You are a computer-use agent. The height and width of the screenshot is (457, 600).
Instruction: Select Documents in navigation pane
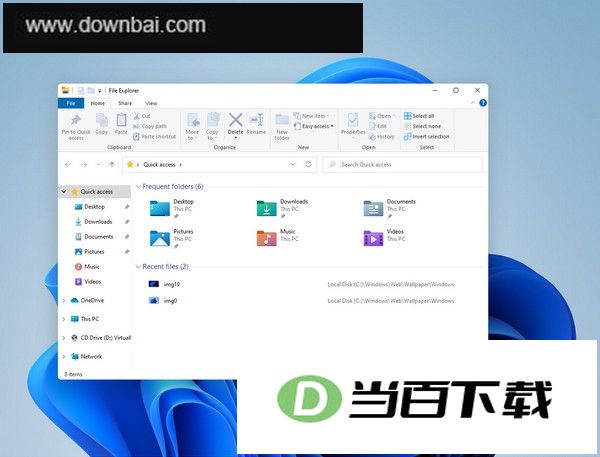pyautogui.click(x=99, y=237)
